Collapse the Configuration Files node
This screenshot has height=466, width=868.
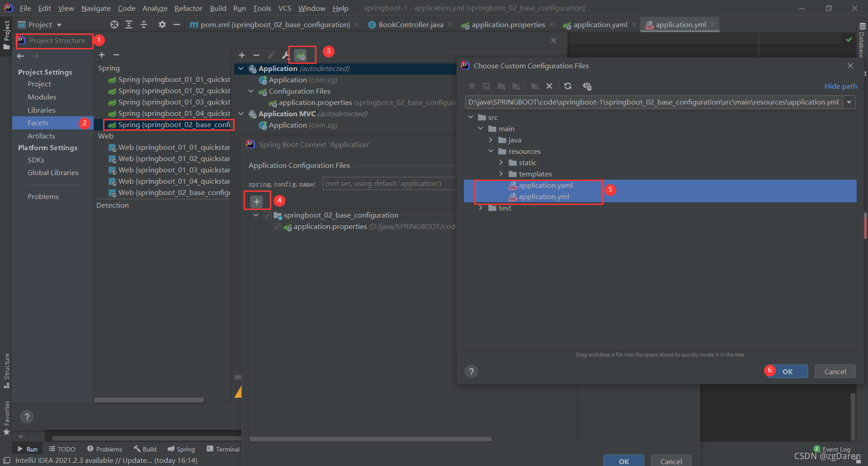251,91
